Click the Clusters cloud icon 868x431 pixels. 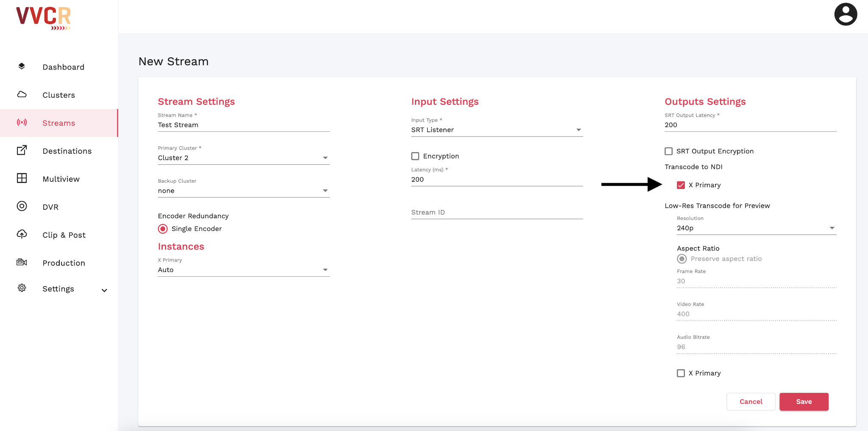coord(22,95)
